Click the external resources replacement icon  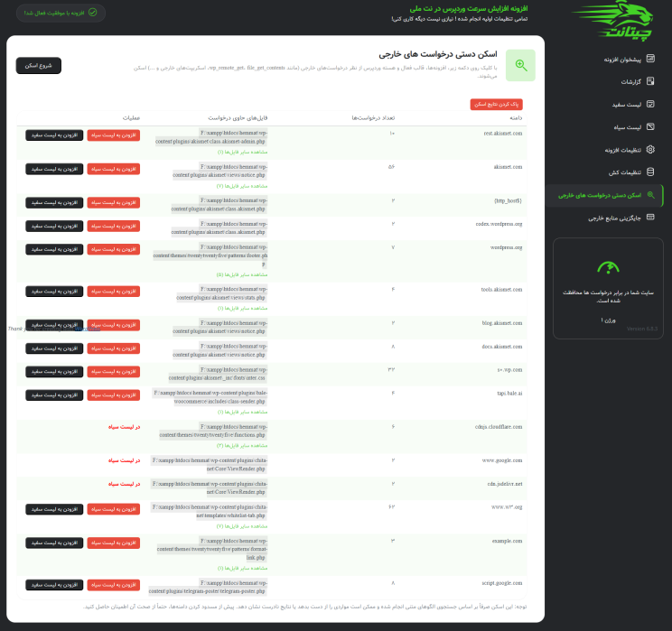point(650,218)
